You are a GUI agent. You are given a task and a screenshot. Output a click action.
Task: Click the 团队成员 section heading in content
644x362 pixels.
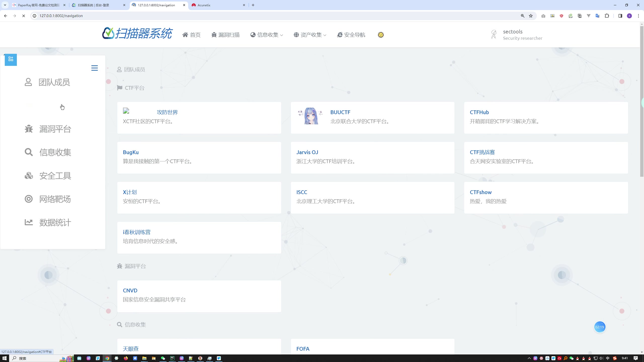pos(131,70)
